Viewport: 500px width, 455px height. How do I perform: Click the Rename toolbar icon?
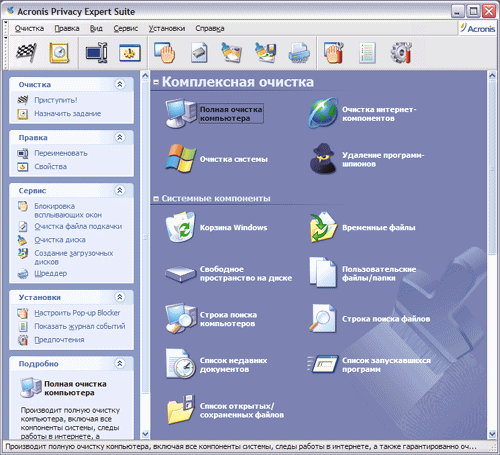(x=97, y=53)
